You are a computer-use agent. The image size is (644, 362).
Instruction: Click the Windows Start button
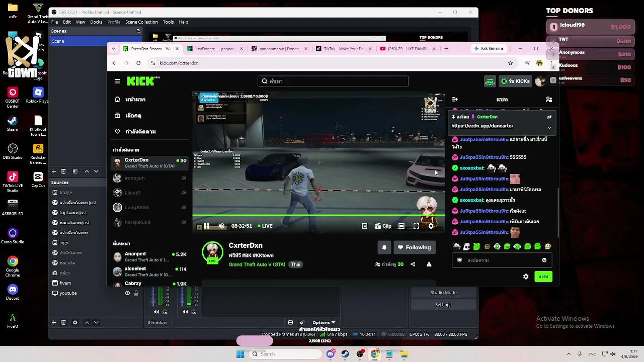(x=240, y=354)
